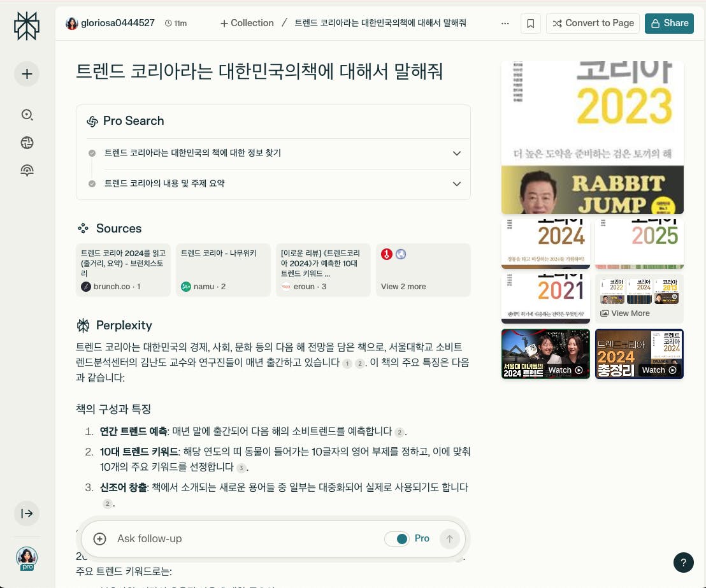This screenshot has height=588, width=706.
Task: Open the help question mark button
Action: click(684, 563)
